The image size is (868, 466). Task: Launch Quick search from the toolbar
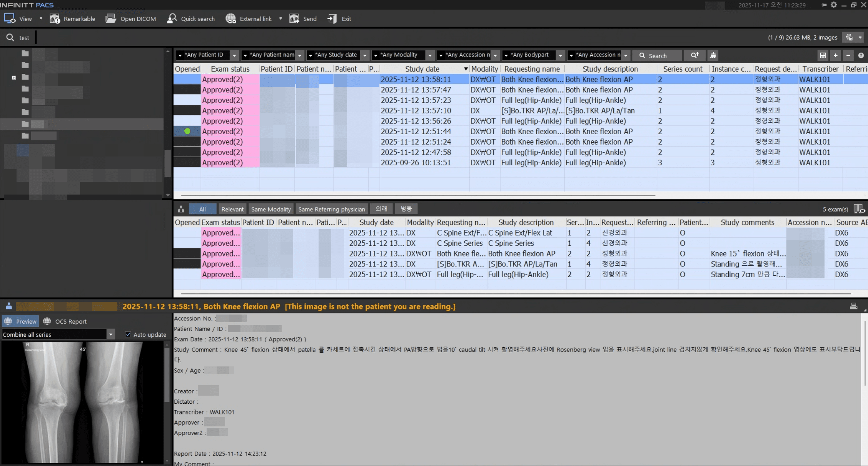(x=190, y=18)
